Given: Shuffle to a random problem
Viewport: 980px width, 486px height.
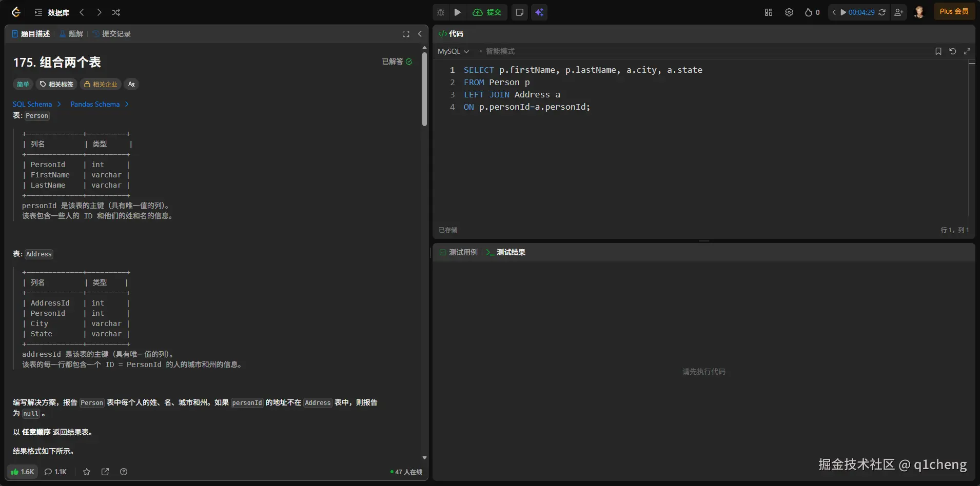Looking at the screenshot, I should pos(116,12).
